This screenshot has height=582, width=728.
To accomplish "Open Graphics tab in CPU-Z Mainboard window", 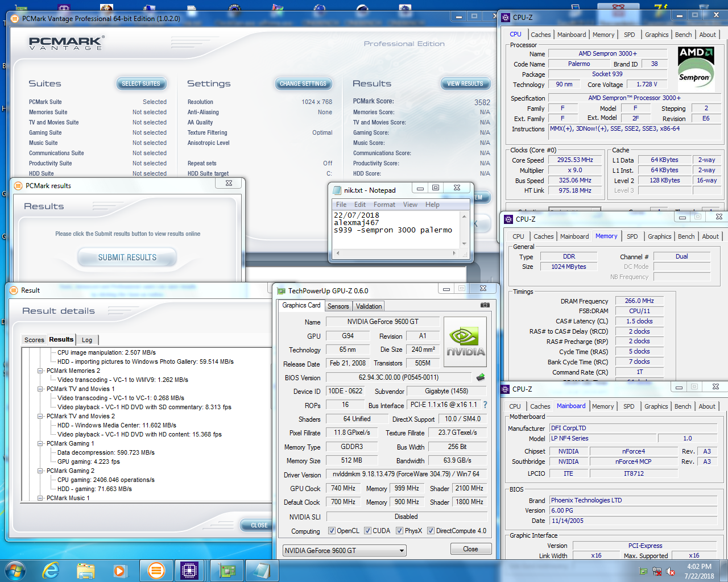I will (656, 406).
